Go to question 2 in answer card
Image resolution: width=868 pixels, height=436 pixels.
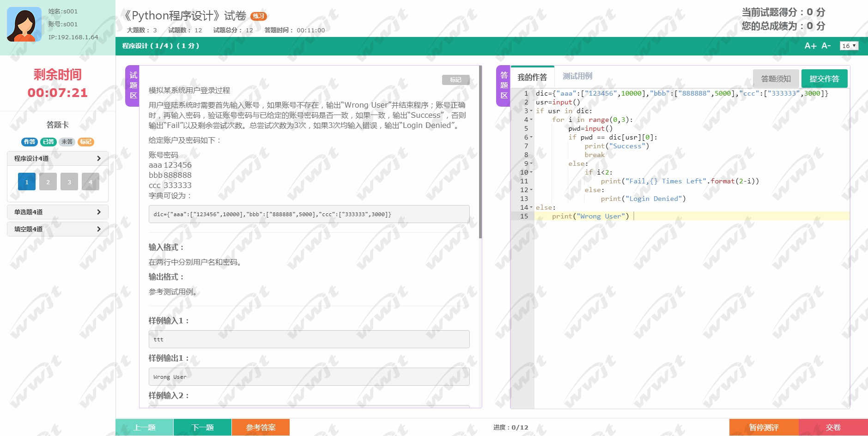48,182
